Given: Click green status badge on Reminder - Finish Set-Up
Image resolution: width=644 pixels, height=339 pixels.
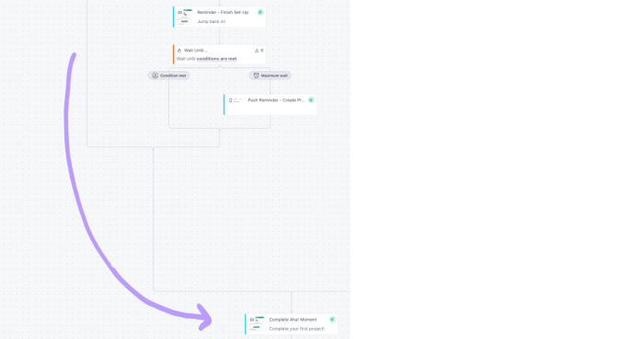Looking at the screenshot, I should coord(260,12).
